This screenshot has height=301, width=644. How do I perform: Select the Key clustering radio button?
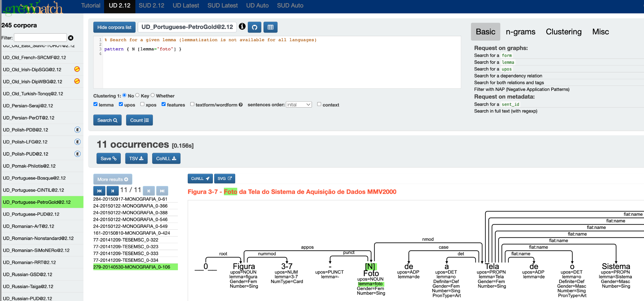(137, 95)
